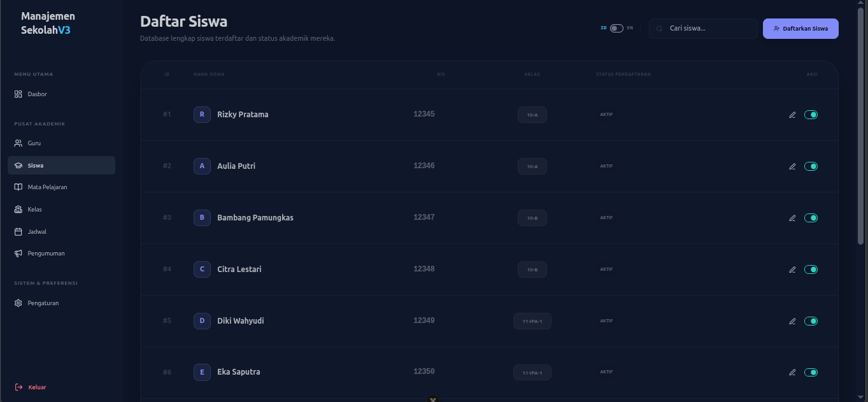The height and width of the screenshot is (402, 868).
Task: Click avatar badge C of Citra Lestari
Action: tap(202, 269)
